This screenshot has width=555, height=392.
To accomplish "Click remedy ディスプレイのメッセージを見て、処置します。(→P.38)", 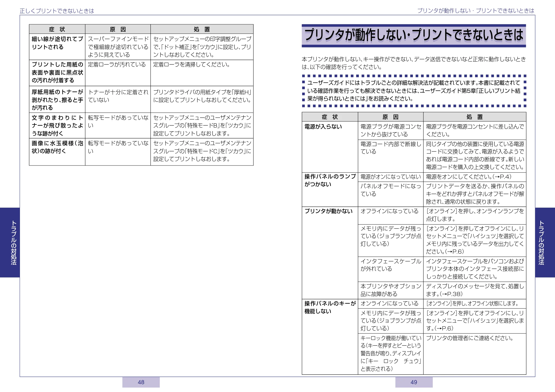I will pyautogui.click(x=475, y=290).
